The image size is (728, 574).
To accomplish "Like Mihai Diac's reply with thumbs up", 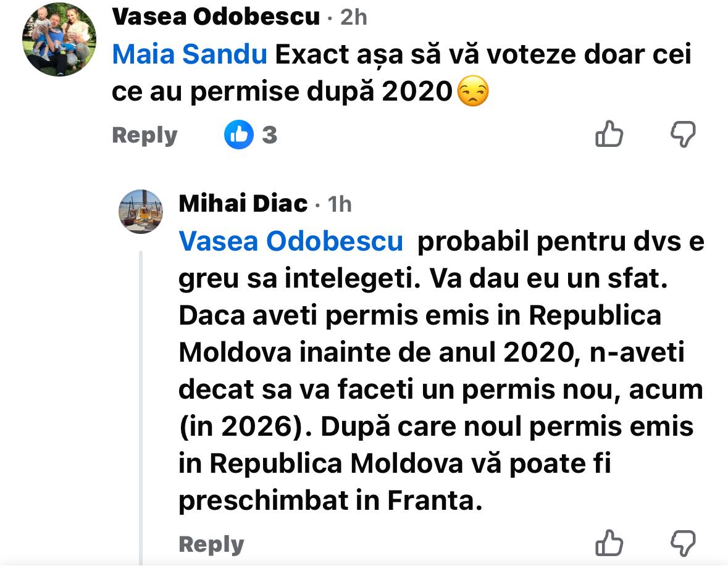I will tap(609, 543).
